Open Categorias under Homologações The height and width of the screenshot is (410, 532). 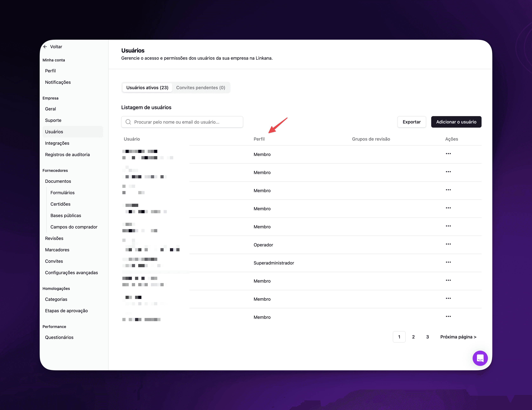pos(56,299)
